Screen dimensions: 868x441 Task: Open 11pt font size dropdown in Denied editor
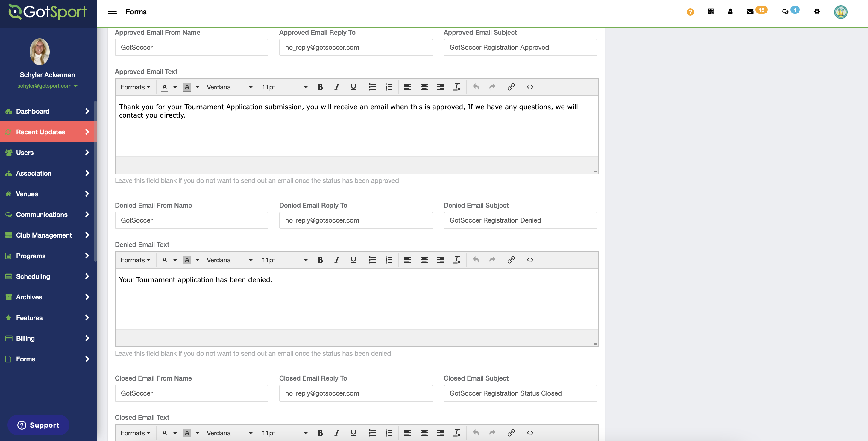coord(284,260)
